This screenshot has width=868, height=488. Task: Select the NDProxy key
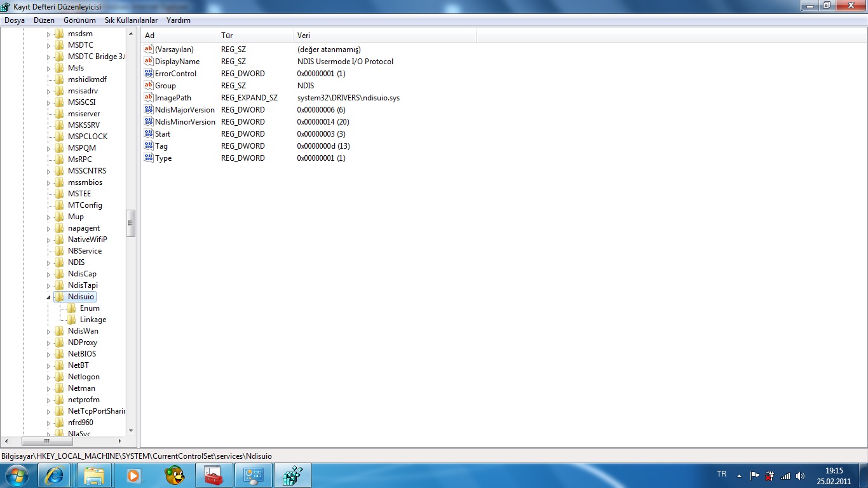point(83,342)
